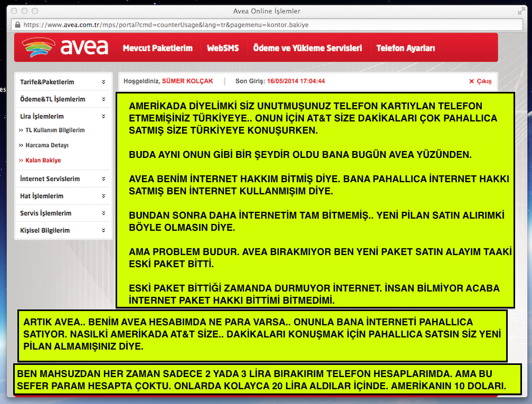The width and height of the screenshot is (532, 404).
Task: Click the Servis İşlemlerim label
Action: click(x=45, y=213)
